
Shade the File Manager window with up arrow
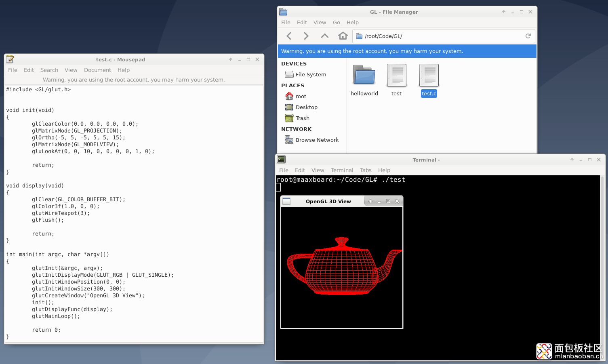pyautogui.click(x=504, y=12)
